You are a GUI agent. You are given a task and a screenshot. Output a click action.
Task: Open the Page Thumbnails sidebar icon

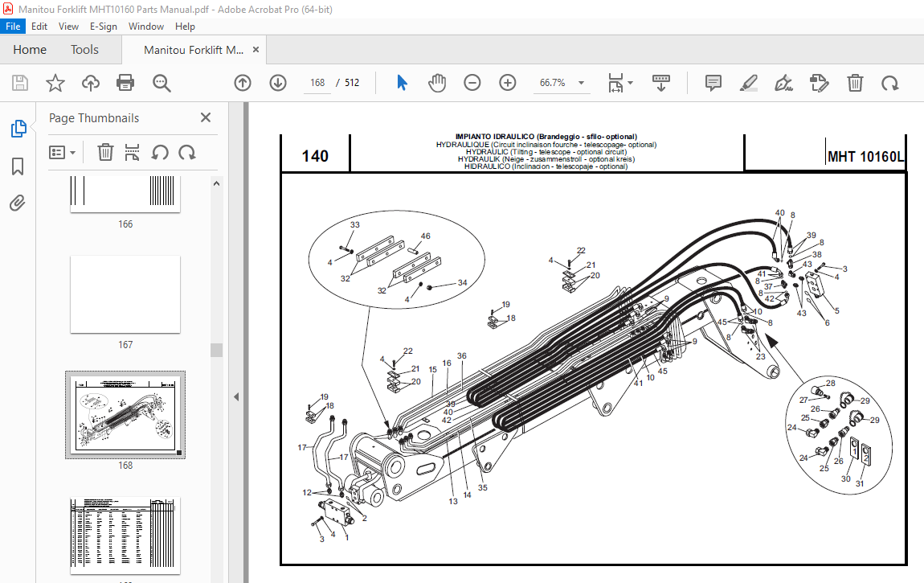18,128
